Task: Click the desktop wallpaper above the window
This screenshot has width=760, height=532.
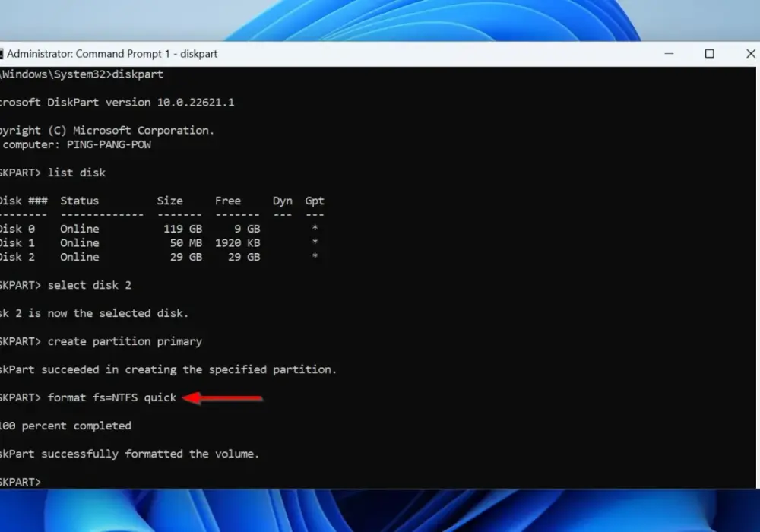Action: pos(380,21)
